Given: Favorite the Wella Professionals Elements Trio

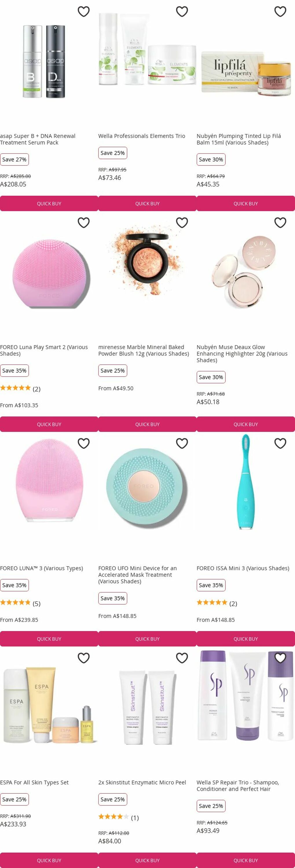Looking at the screenshot, I should [182, 12].
